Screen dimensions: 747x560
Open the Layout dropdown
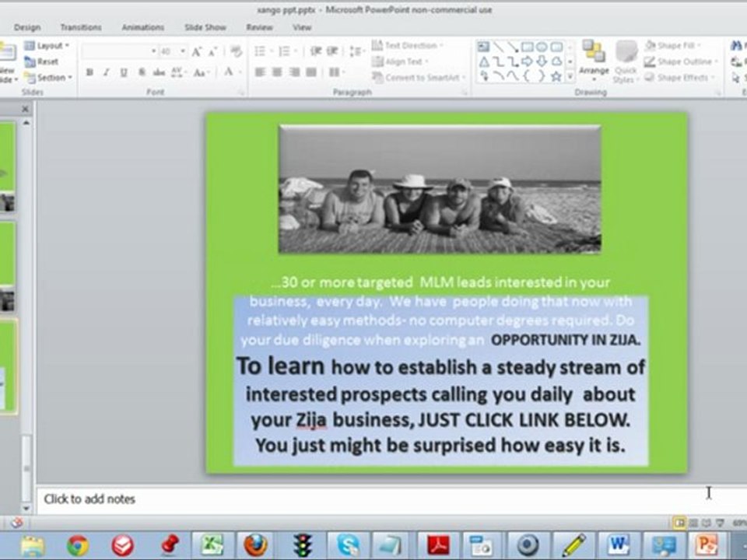(47, 46)
